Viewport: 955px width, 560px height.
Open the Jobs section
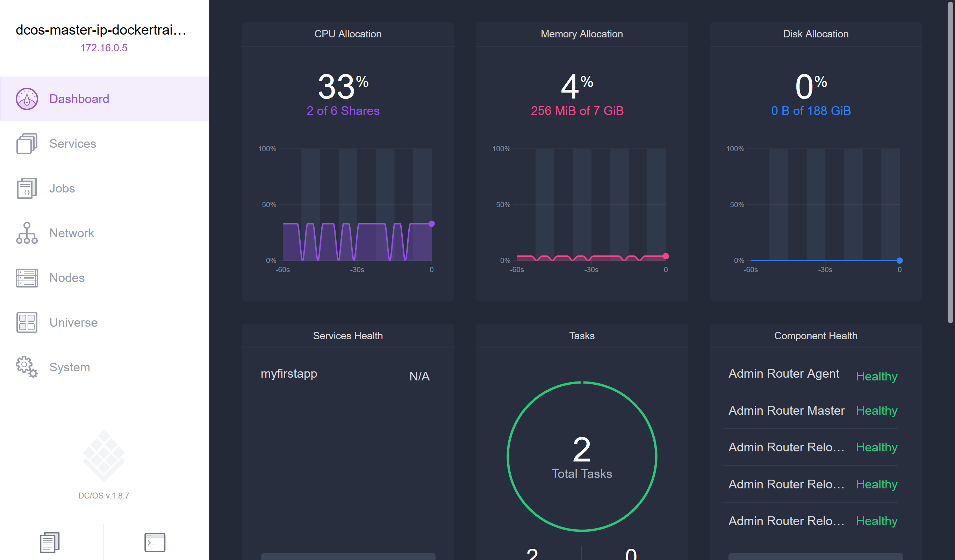click(104, 188)
